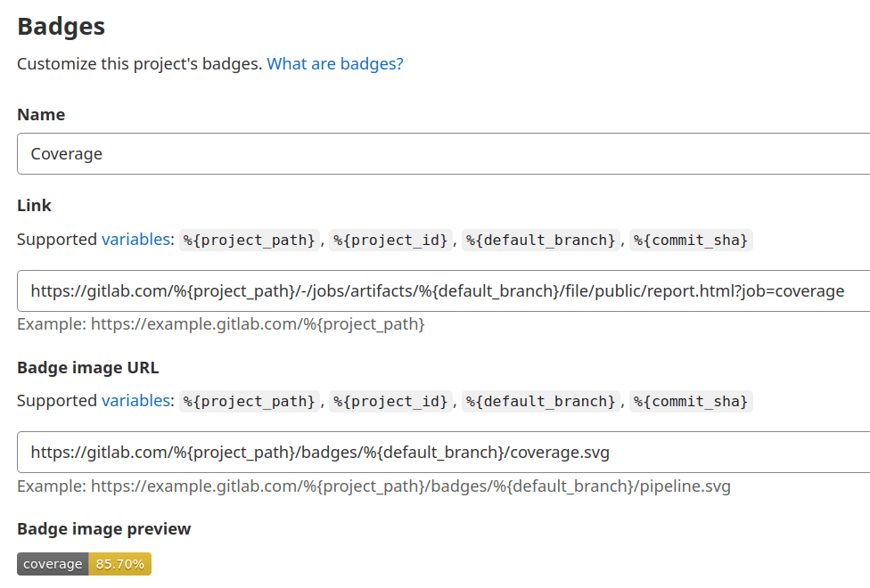
Task: Focus the Badge image URL input field
Action: coord(443,453)
